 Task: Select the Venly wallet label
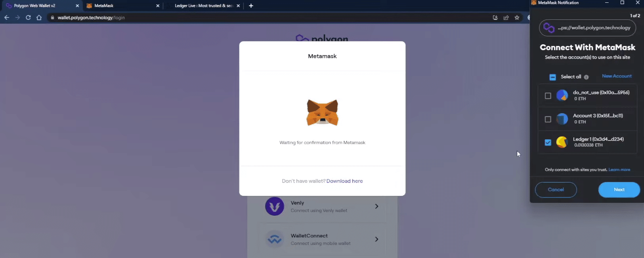click(x=297, y=203)
